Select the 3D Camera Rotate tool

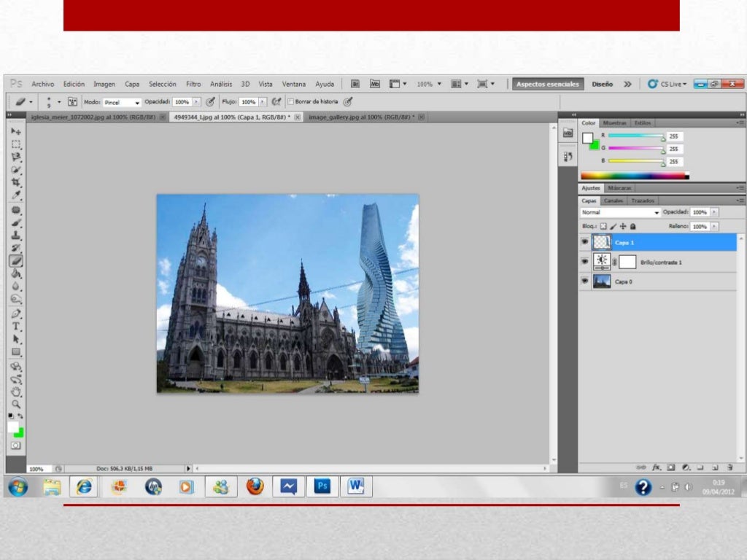pyautogui.click(x=16, y=379)
